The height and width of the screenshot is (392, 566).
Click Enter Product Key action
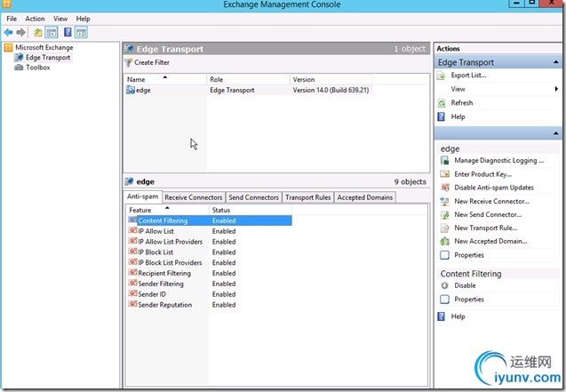pos(483,174)
